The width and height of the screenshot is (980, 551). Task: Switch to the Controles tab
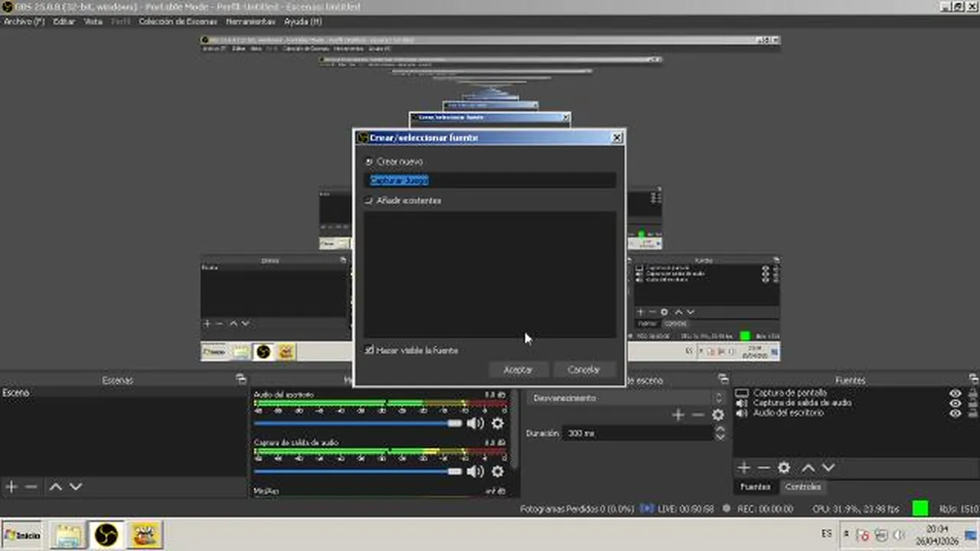[x=803, y=487]
